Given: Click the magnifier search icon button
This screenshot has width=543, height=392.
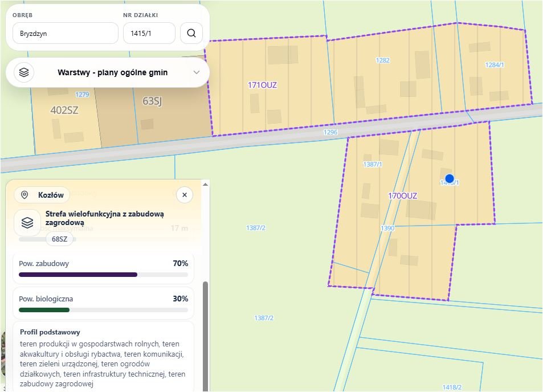Looking at the screenshot, I should (x=191, y=33).
